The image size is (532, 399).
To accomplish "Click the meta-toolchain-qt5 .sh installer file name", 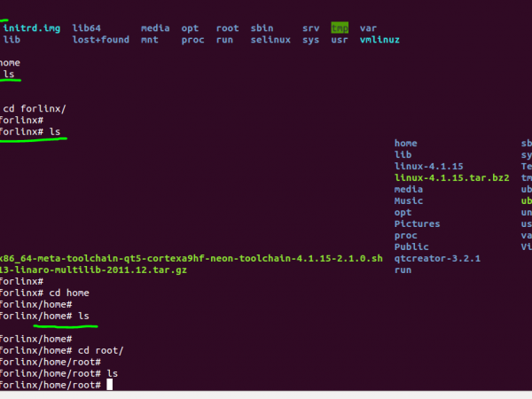I will pyautogui.click(x=191, y=258).
